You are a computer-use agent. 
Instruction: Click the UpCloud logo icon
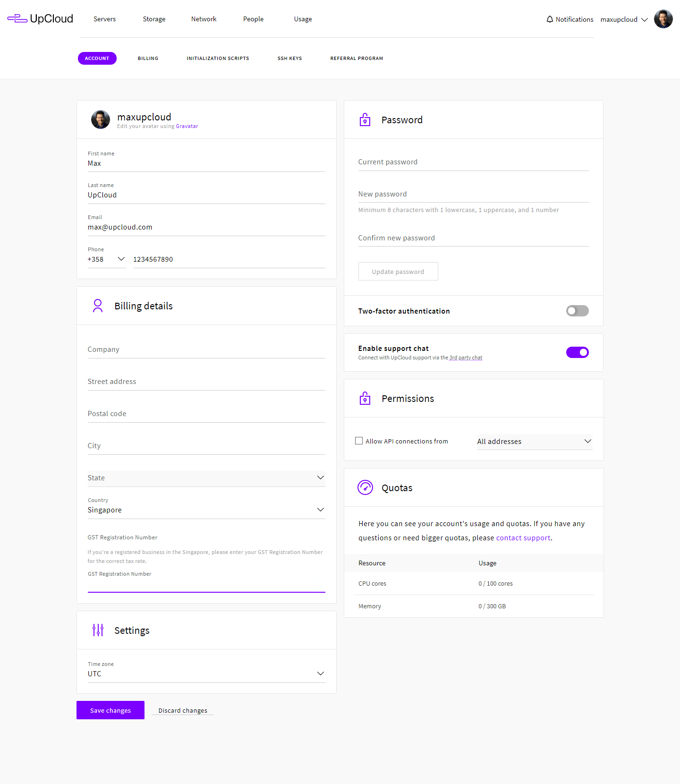click(x=17, y=19)
